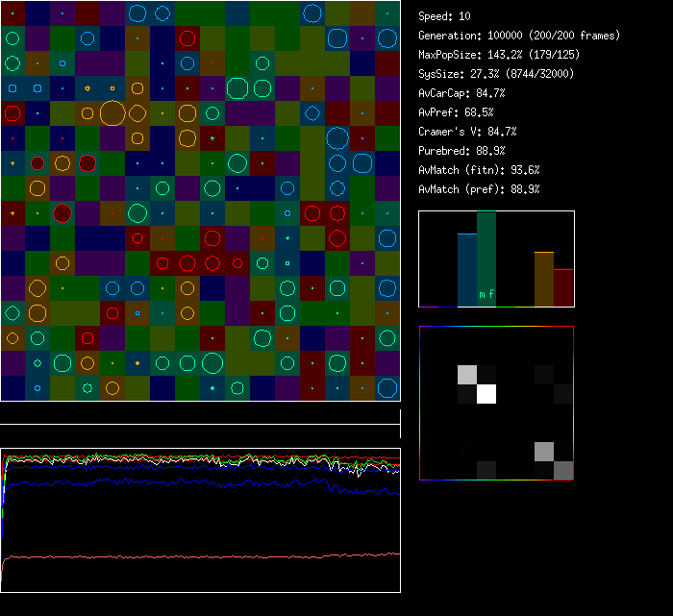Click the lowest red line in the graph
This screenshot has height=616, width=673.
pyautogui.click(x=192, y=555)
